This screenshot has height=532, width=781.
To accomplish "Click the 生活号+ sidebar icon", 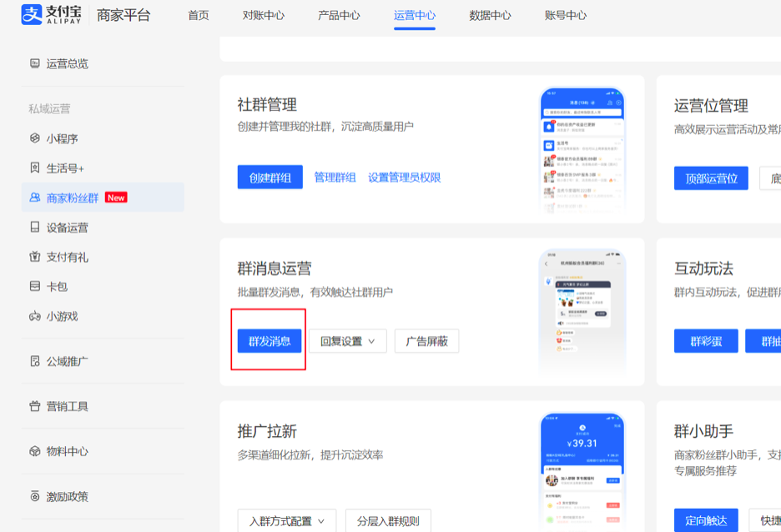I will point(34,168).
